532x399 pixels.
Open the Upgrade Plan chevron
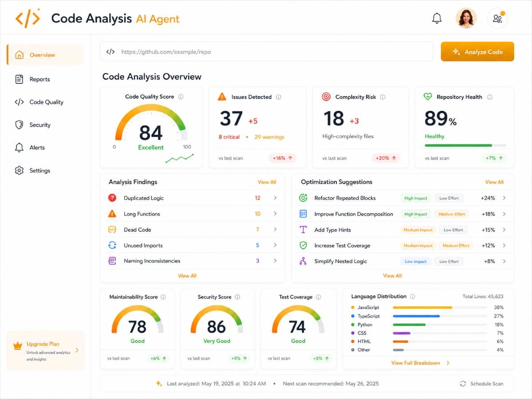click(x=77, y=350)
